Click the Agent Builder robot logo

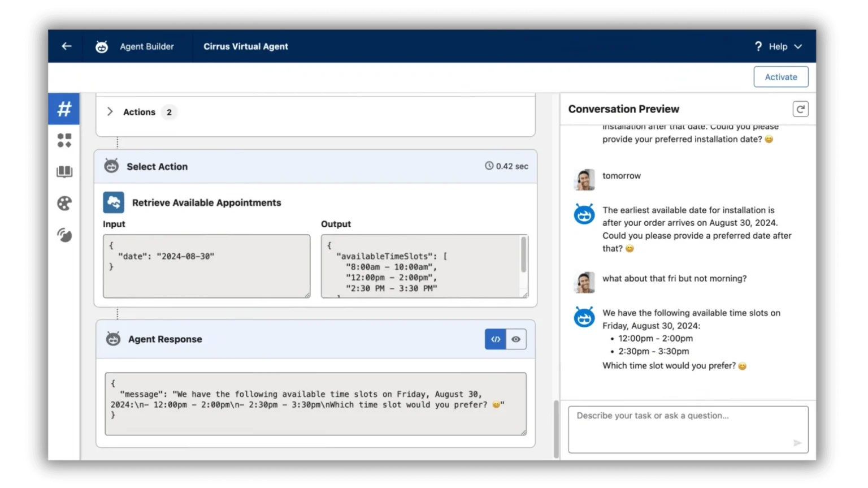tap(102, 47)
